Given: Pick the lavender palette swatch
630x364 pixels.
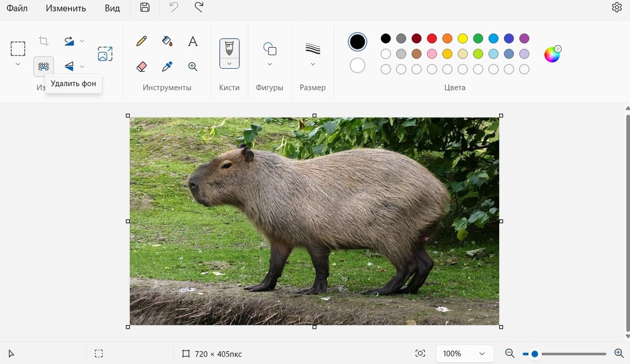Looking at the screenshot, I should click(x=524, y=53).
